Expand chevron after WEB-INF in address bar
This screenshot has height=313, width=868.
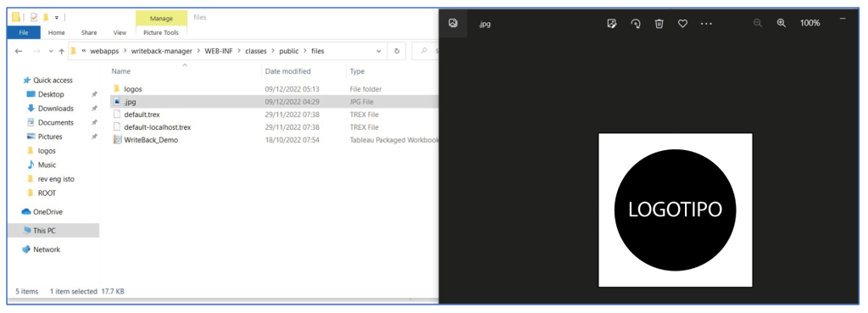(238, 51)
